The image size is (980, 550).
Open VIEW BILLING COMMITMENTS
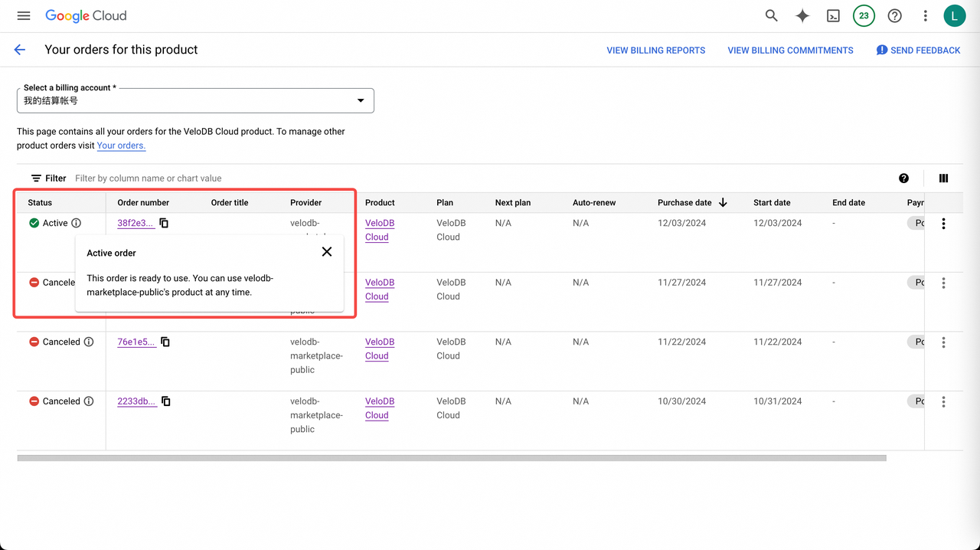[790, 50]
